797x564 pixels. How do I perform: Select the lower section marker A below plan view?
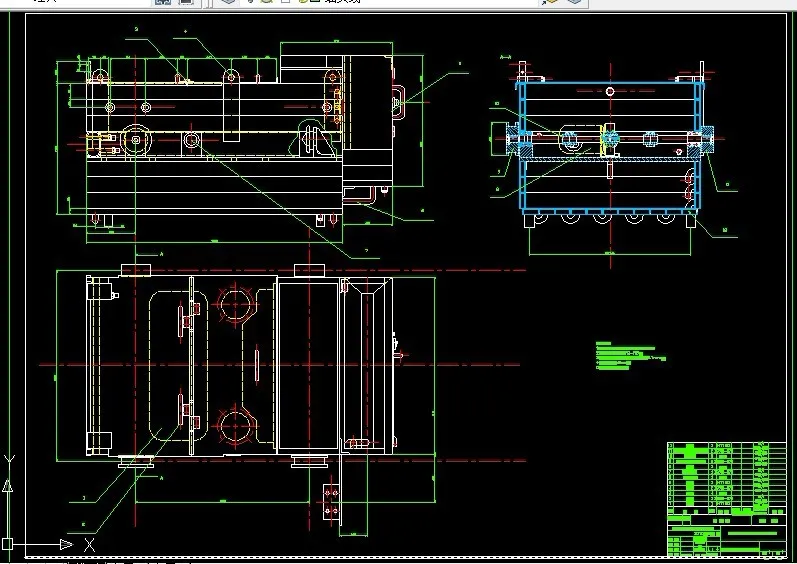(x=162, y=478)
